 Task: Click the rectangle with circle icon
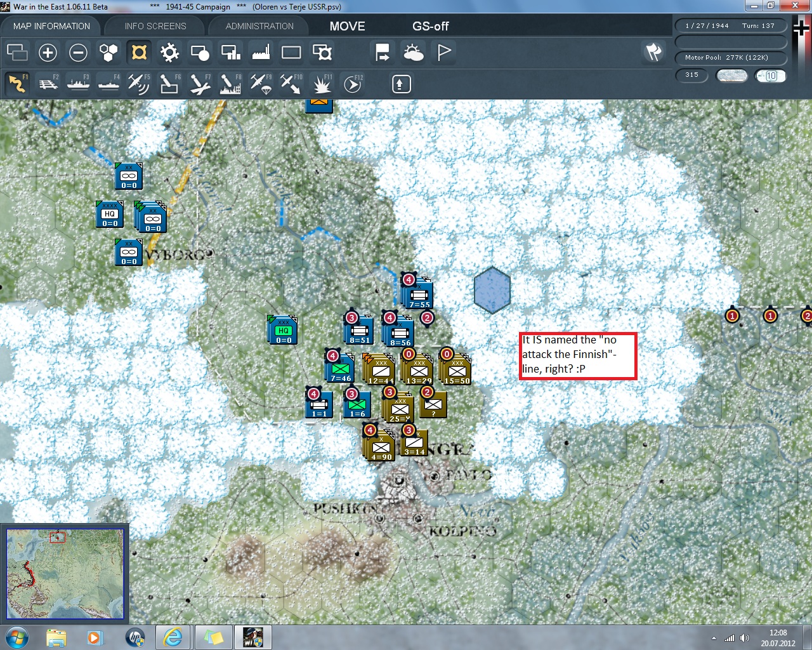pyautogui.click(x=200, y=52)
